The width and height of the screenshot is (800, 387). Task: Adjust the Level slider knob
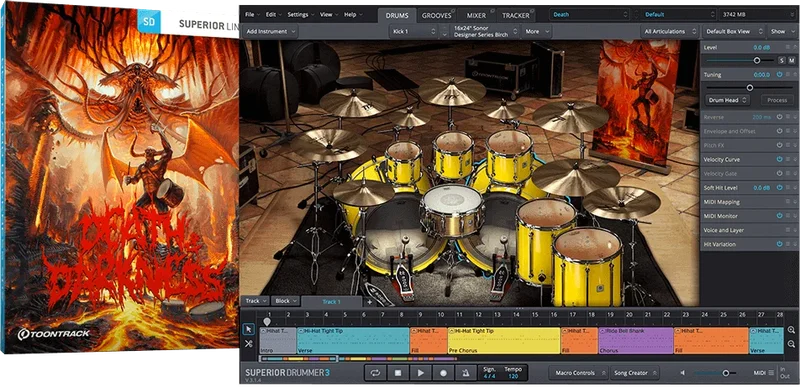[x=757, y=60]
